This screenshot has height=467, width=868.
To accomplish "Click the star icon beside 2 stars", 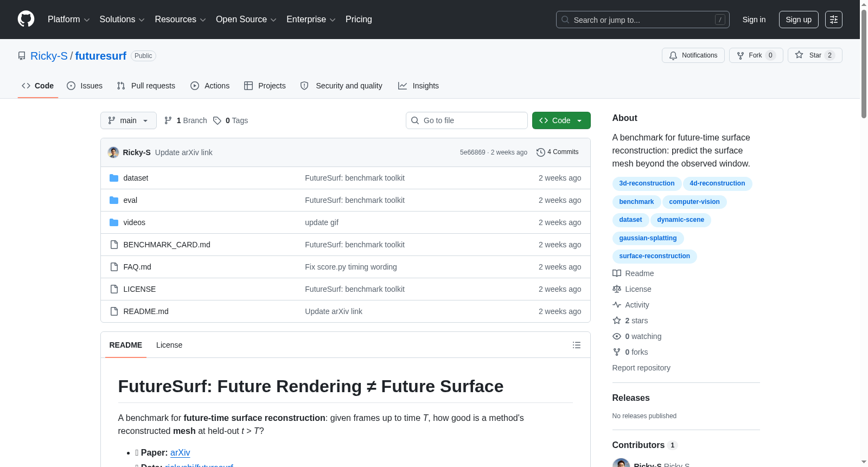I will [617, 321].
